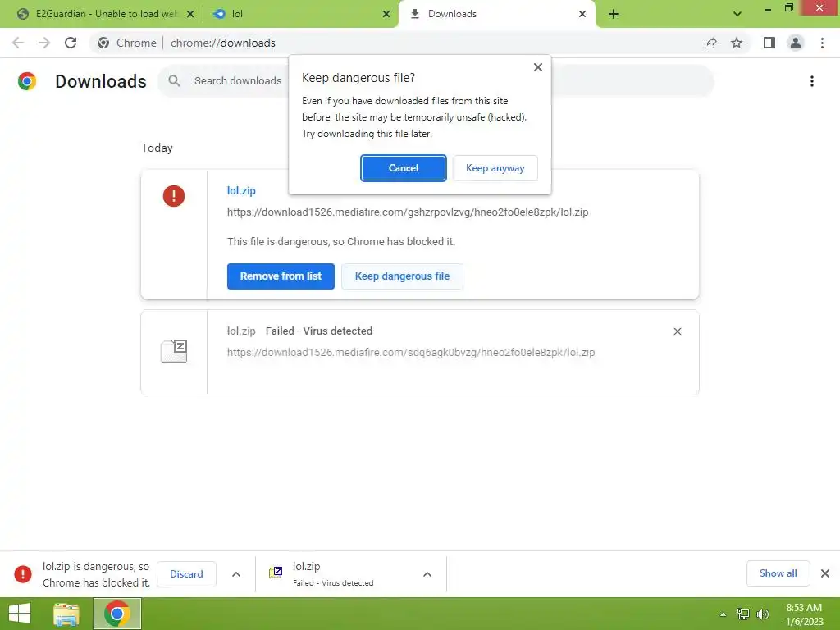Close the download shelf
Screen dimensions: 840x630
tap(825, 573)
